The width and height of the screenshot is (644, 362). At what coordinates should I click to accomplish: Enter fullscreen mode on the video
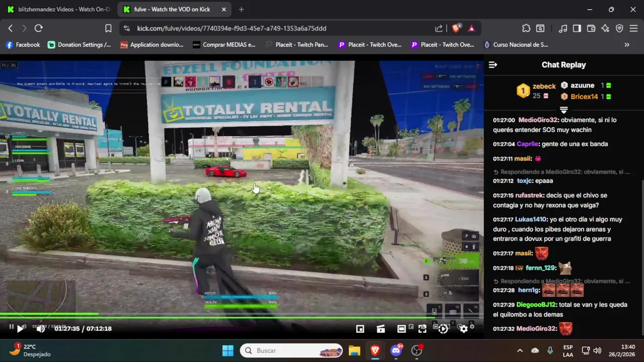(x=422, y=329)
